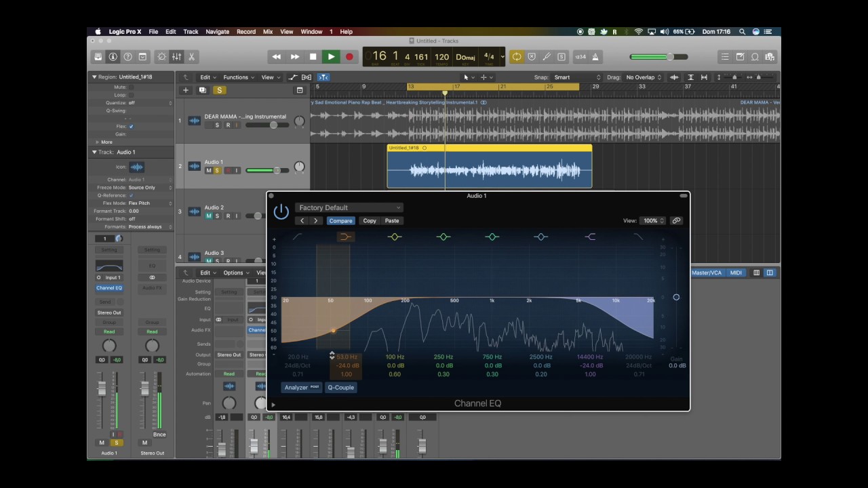Click the Paste button in Channel EQ

392,221
